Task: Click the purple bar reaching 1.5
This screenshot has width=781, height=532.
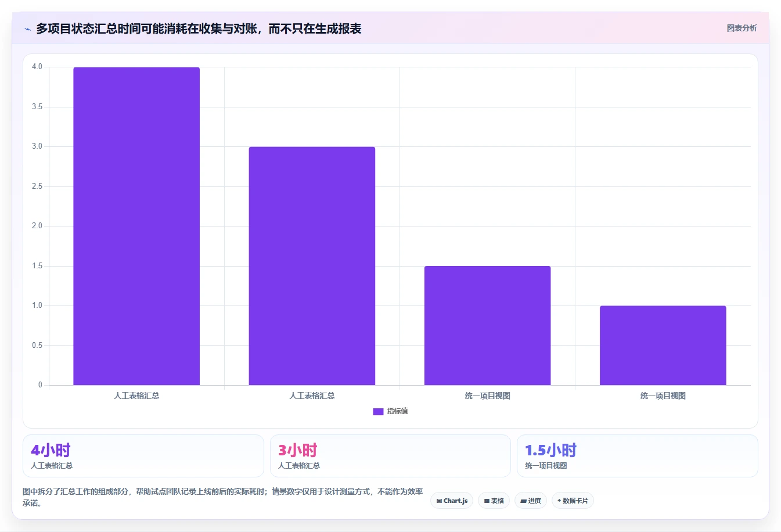Action: 487,325
